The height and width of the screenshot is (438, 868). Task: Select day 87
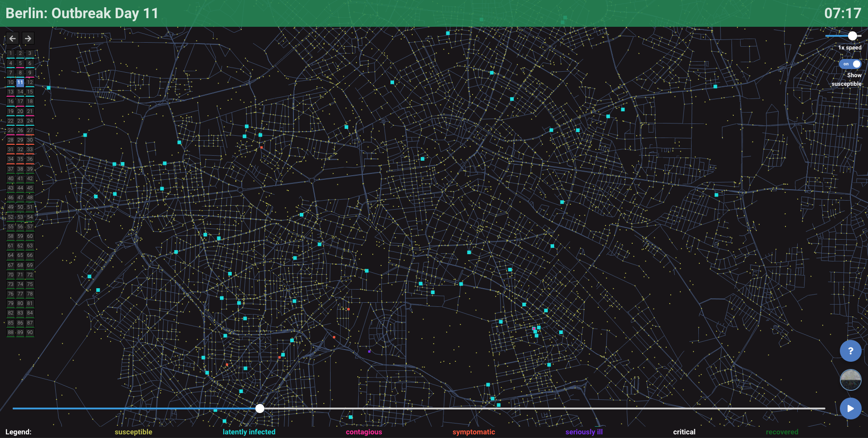30,323
